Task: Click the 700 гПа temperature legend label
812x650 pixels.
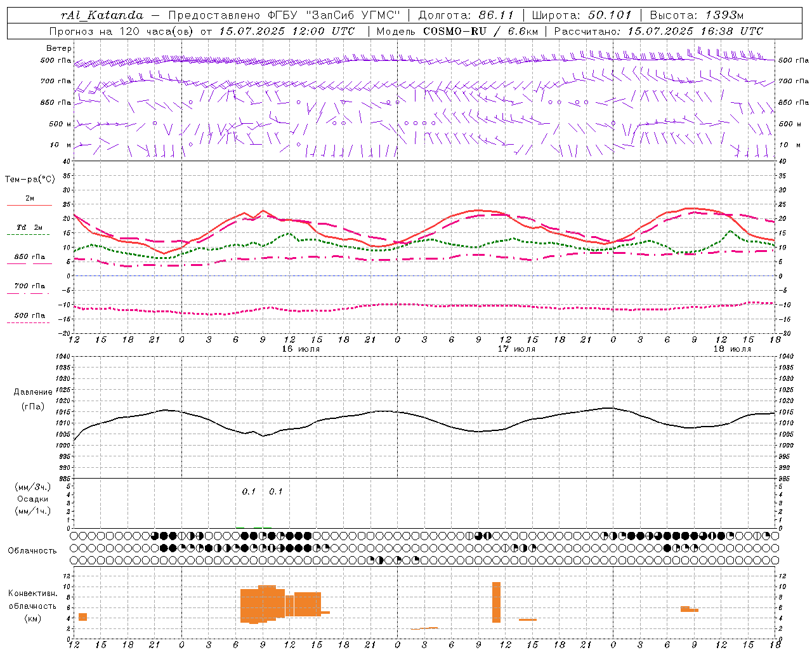Action: pyautogui.click(x=30, y=286)
